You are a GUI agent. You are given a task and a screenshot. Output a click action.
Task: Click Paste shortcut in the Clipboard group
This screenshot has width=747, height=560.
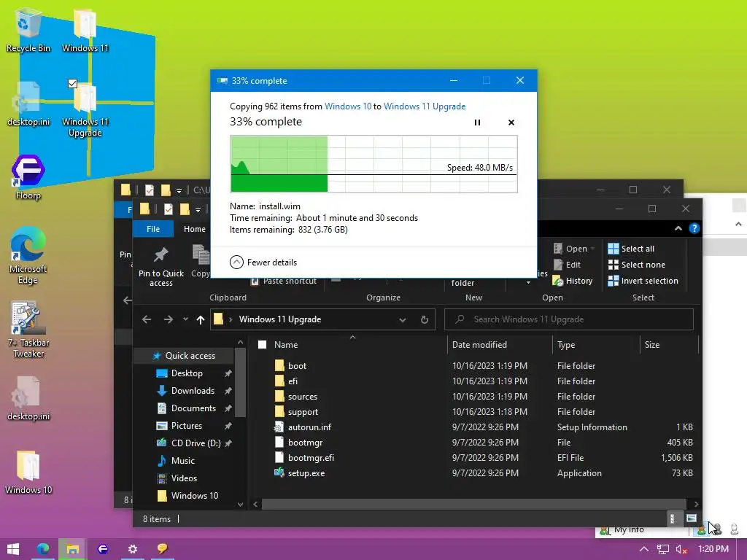pos(284,281)
